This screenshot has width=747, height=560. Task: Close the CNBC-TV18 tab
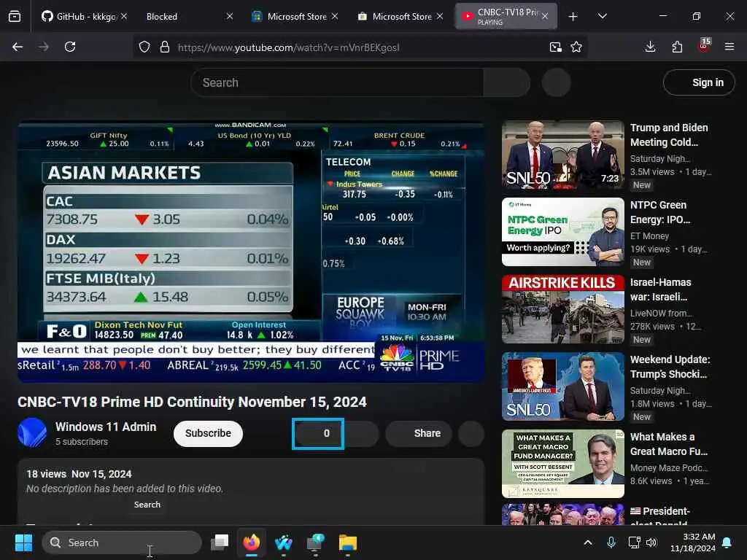click(545, 16)
